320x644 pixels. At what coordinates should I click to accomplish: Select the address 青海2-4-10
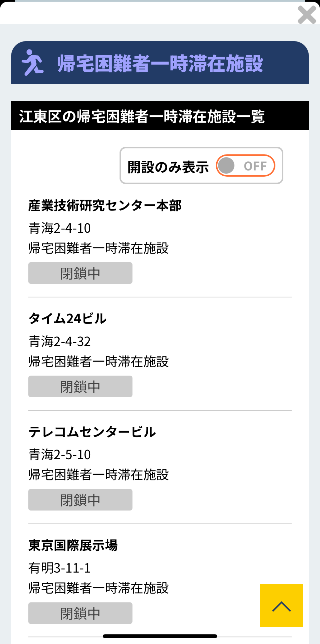click(x=60, y=228)
